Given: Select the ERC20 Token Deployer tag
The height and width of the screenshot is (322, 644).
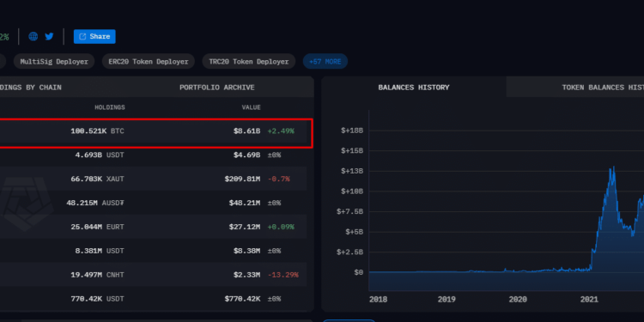Looking at the screenshot, I should 149,62.
